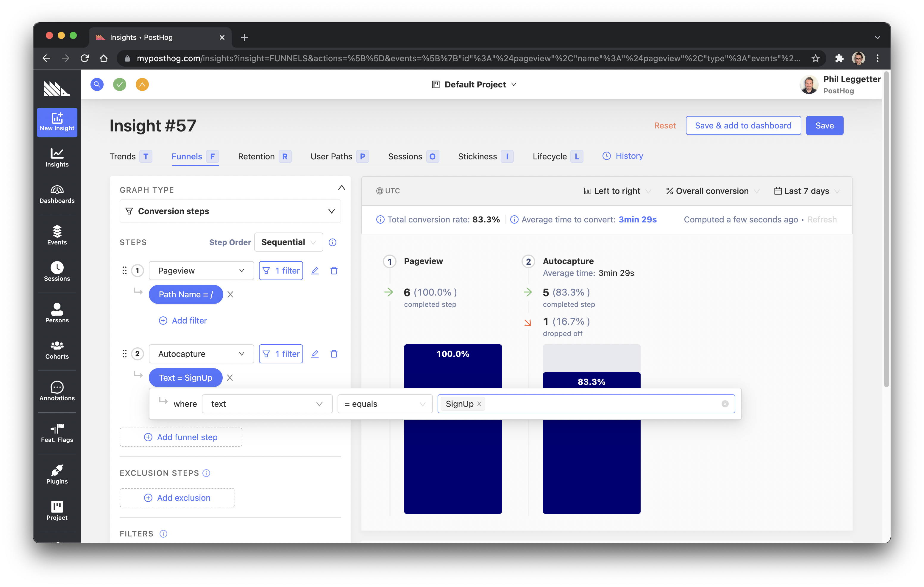
Task: Switch to the Trends tab
Action: click(x=122, y=156)
